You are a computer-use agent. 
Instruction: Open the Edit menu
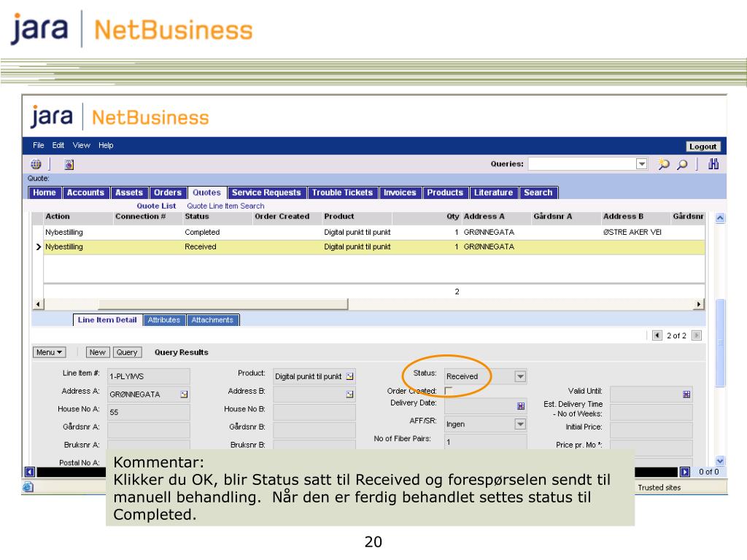coord(58,145)
